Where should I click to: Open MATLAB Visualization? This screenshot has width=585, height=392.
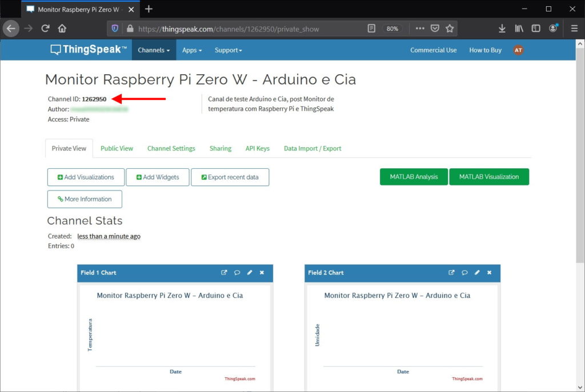pos(489,177)
